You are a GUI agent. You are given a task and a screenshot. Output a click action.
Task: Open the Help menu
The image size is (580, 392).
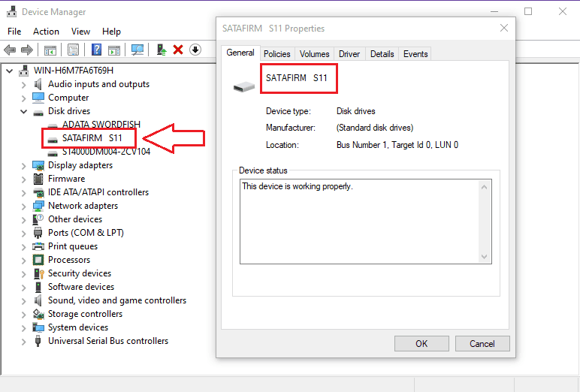point(111,32)
